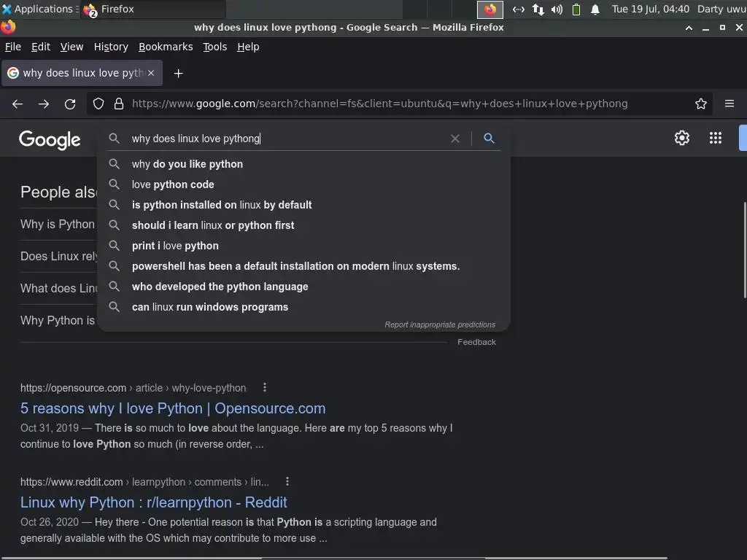
Task: View site security via the padlock icon
Action: (x=119, y=104)
